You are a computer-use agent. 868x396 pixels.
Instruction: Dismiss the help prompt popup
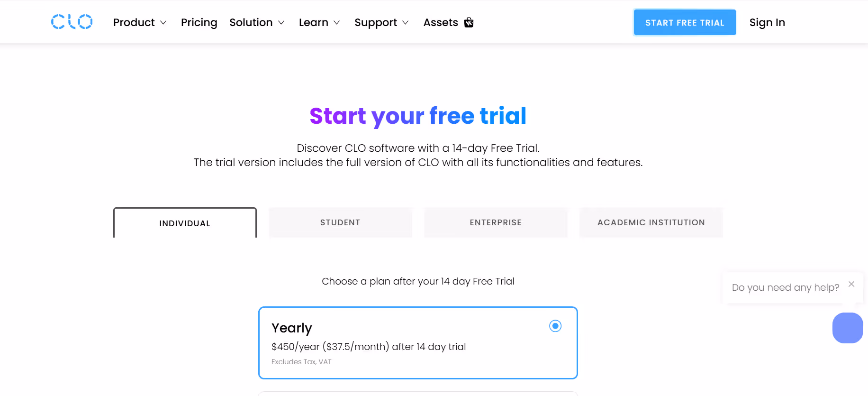pyautogui.click(x=851, y=284)
